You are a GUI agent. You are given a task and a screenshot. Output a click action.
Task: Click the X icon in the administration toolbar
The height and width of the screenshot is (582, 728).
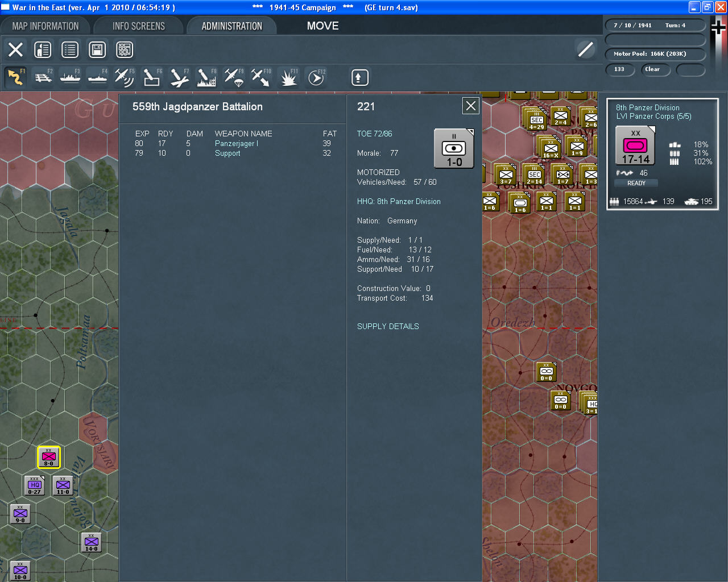tap(16, 49)
